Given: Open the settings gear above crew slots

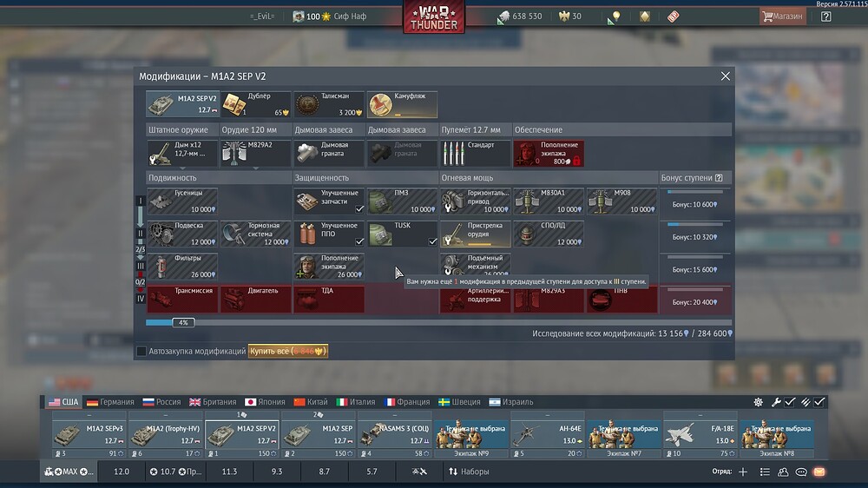Looking at the screenshot, I should coord(758,402).
